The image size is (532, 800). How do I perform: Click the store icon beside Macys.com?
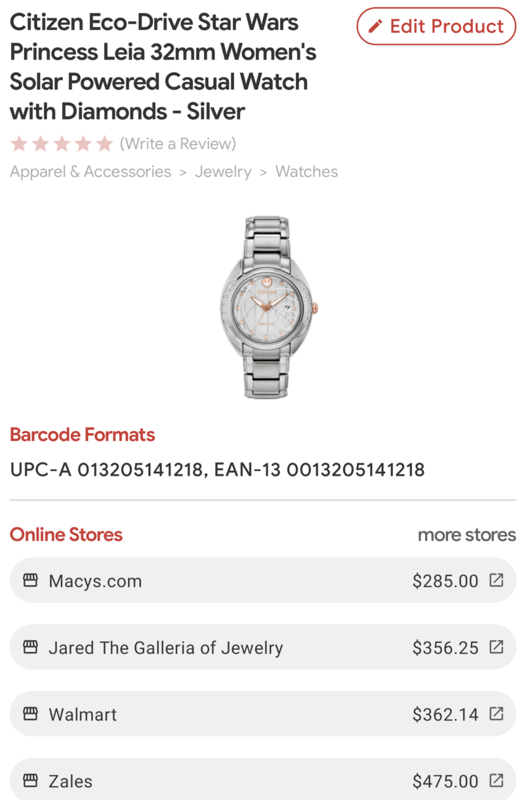(x=31, y=580)
